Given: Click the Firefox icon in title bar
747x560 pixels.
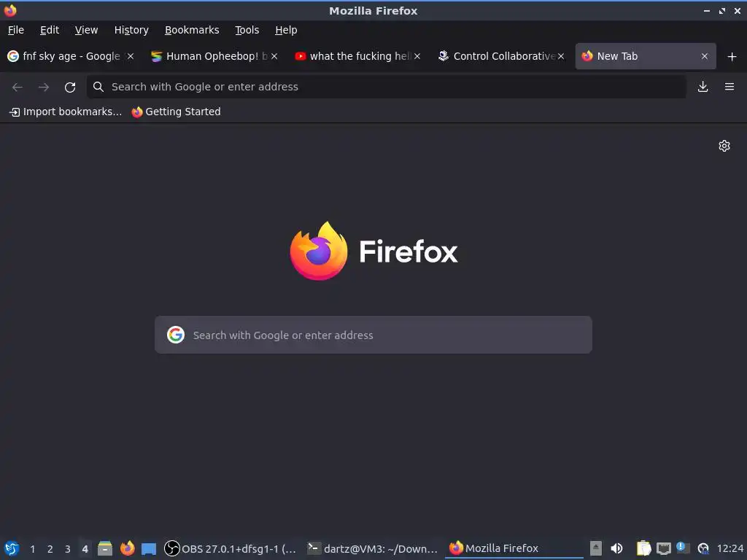Looking at the screenshot, I should point(10,10).
